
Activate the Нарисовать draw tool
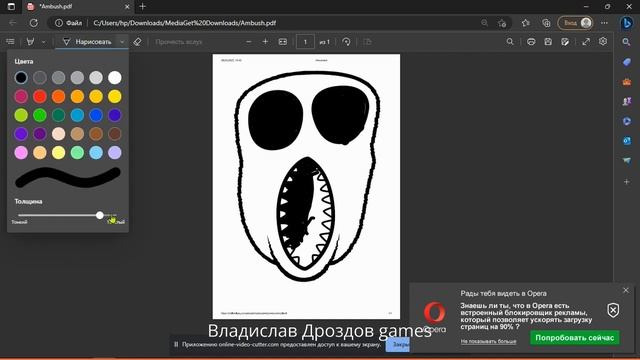pyautogui.click(x=87, y=42)
